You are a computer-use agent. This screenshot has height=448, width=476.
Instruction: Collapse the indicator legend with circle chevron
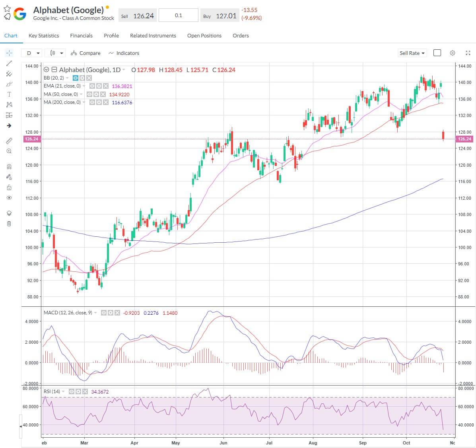pos(47,70)
